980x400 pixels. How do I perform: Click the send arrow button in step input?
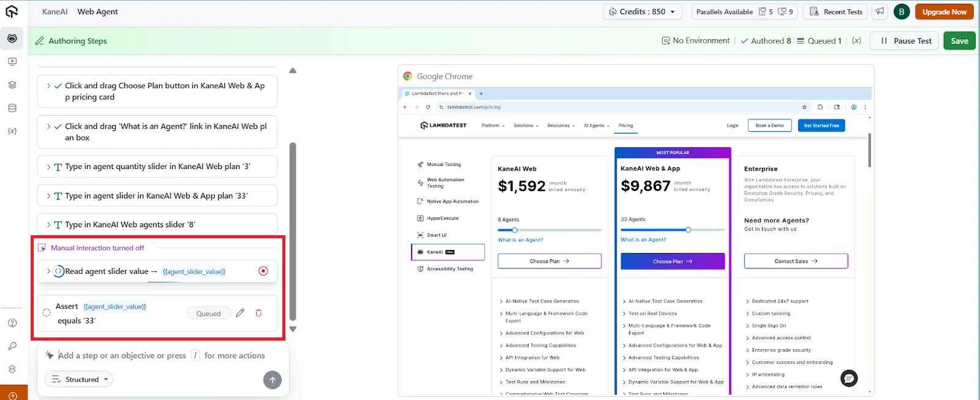pos(273,380)
